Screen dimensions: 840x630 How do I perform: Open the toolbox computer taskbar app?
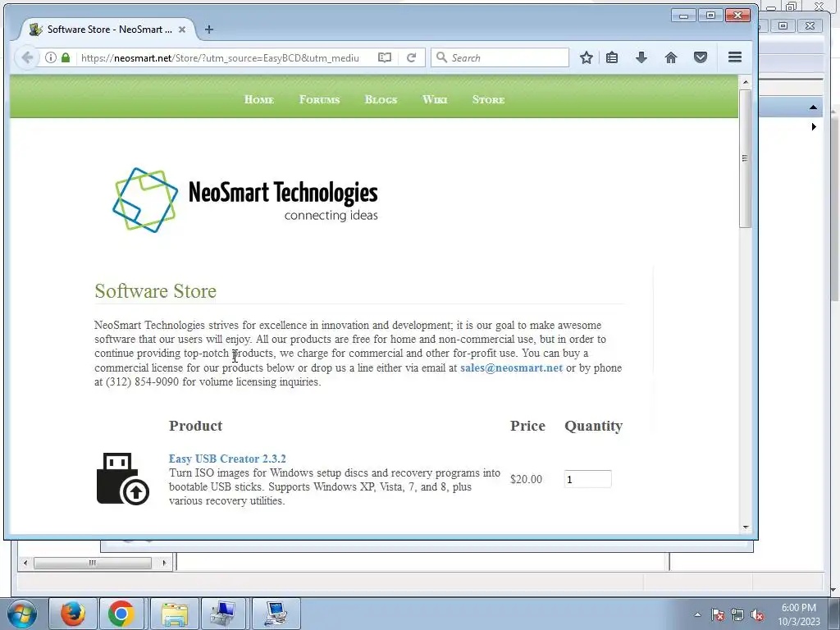coord(223,614)
